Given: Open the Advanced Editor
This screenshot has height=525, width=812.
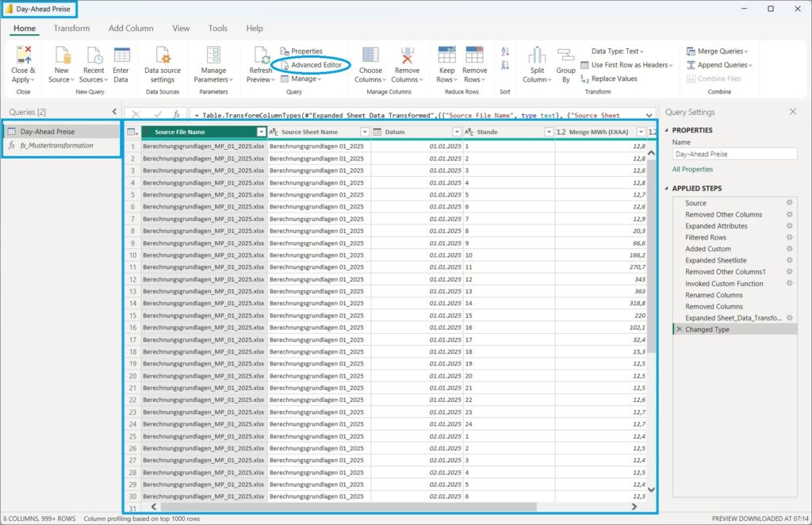Looking at the screenshot, I should click(x=316, y=65).
